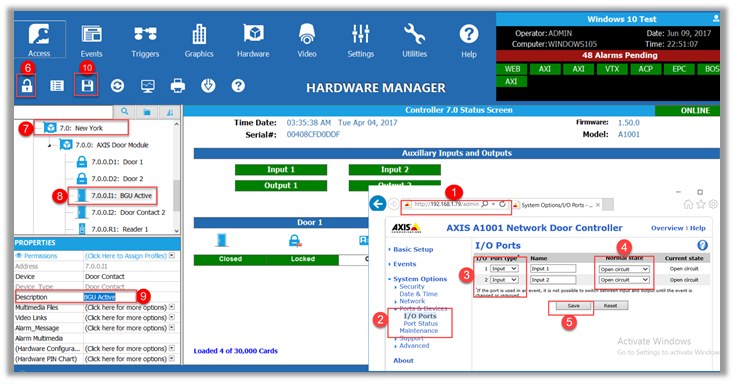The image size is (734, 385).
Task: Select 7.0.0.D2: Door 2 tree item
Action: [x=110, y=179]
